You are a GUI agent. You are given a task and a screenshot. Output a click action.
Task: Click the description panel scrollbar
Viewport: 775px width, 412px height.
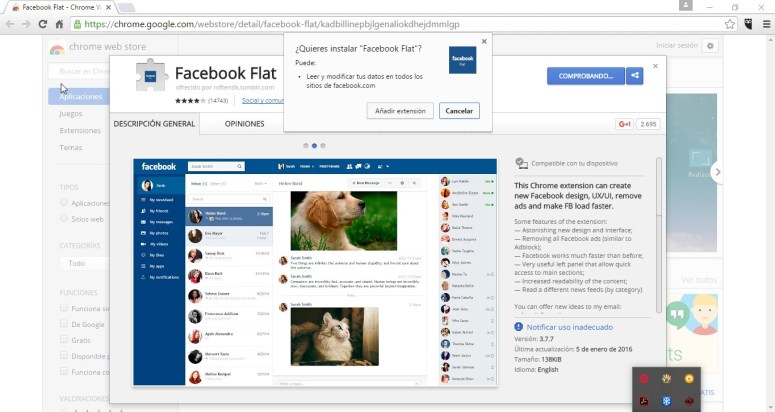click(x=658, y=235)
